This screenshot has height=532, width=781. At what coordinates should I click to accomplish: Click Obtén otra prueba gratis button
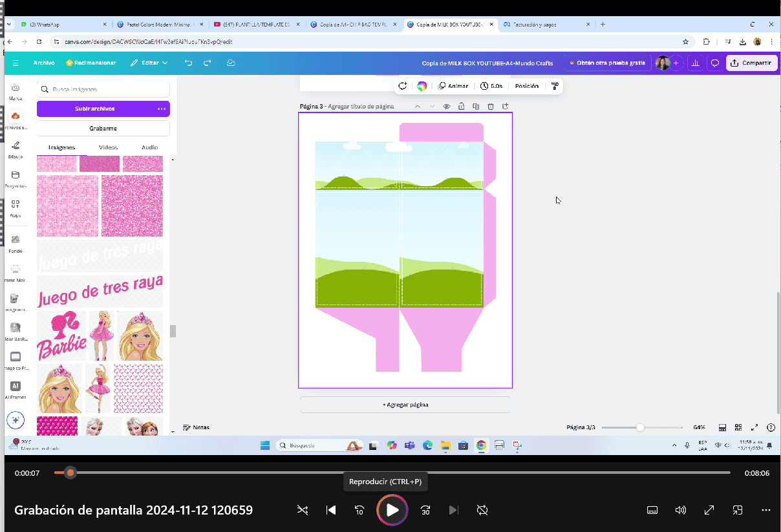[x=606, y=63]
